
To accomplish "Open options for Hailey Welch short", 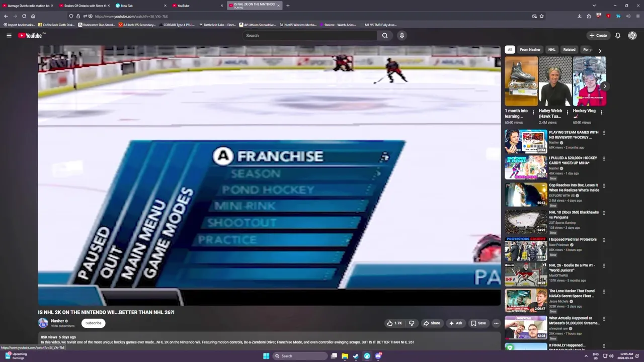I will pyautogui.click(x=567, y=112).
